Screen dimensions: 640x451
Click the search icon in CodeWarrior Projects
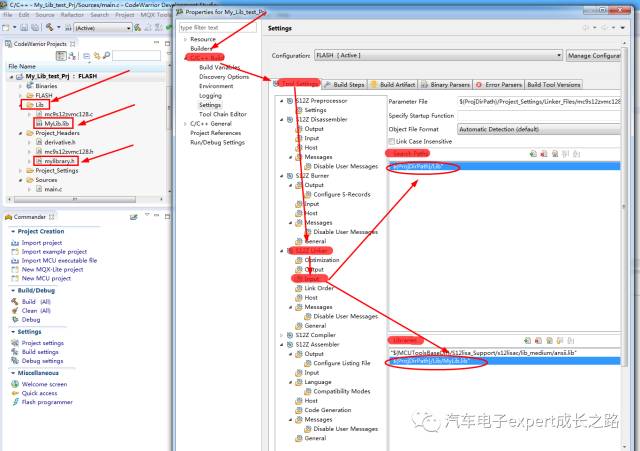click(107, 56)
